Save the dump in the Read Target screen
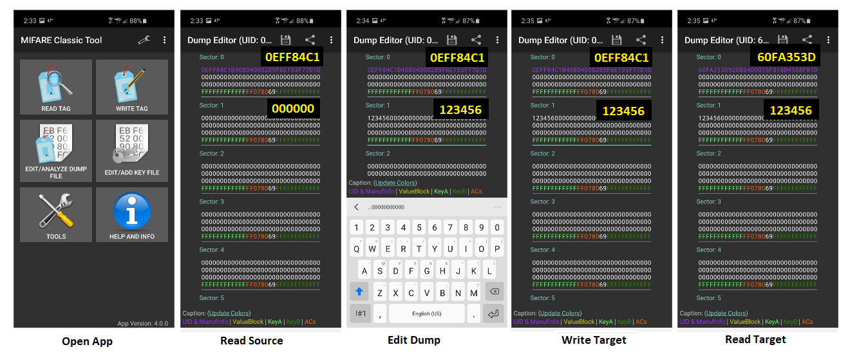 [x=783, y=40]
